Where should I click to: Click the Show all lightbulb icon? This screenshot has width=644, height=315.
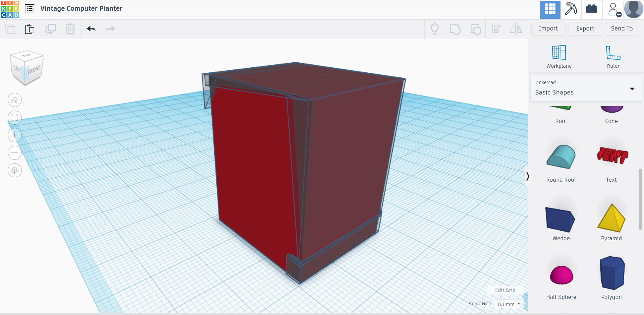[435, 29]
